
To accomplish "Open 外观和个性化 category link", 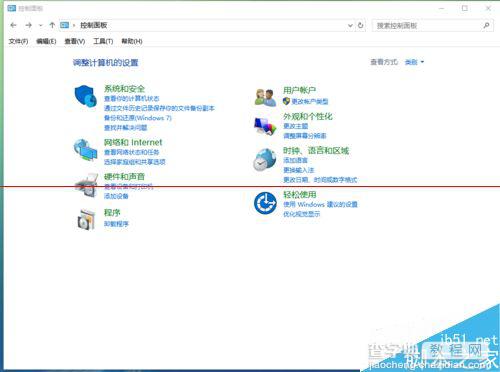I will pos(308,116).
